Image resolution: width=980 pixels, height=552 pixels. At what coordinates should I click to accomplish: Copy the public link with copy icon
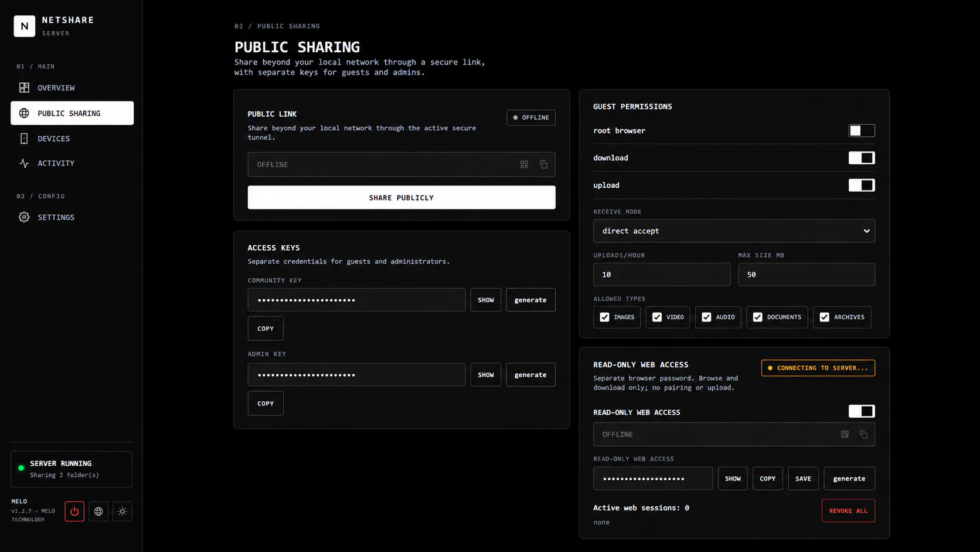pyautogui.click(x=543, y=165)
